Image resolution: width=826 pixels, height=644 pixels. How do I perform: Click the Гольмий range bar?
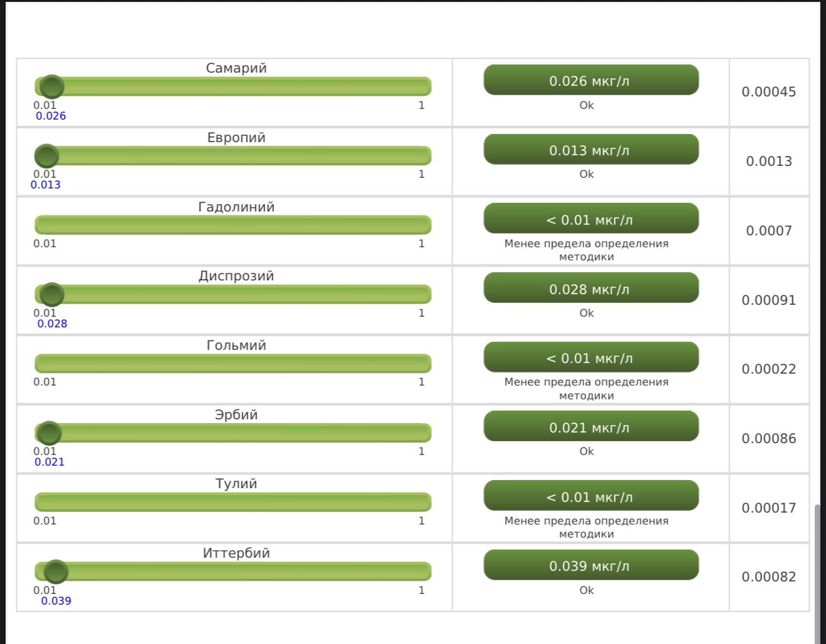click(233, 363)
